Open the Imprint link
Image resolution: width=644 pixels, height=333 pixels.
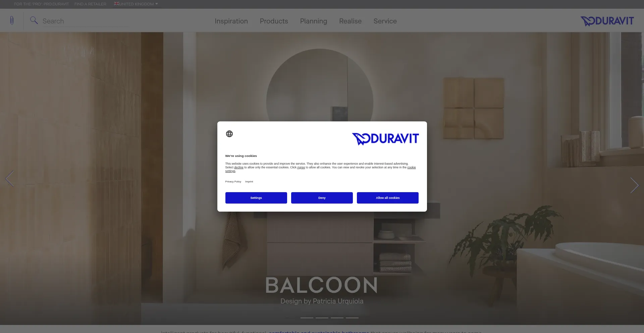click(x=249, y=181)
